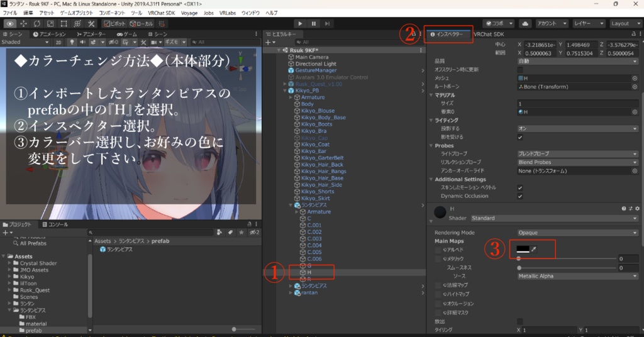The image size is (644, 337).
Task: Toggle scene lighting bulb
Action: 72,42
